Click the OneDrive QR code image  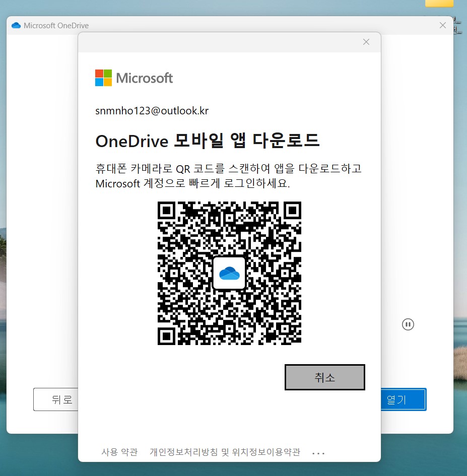(229, 273)
